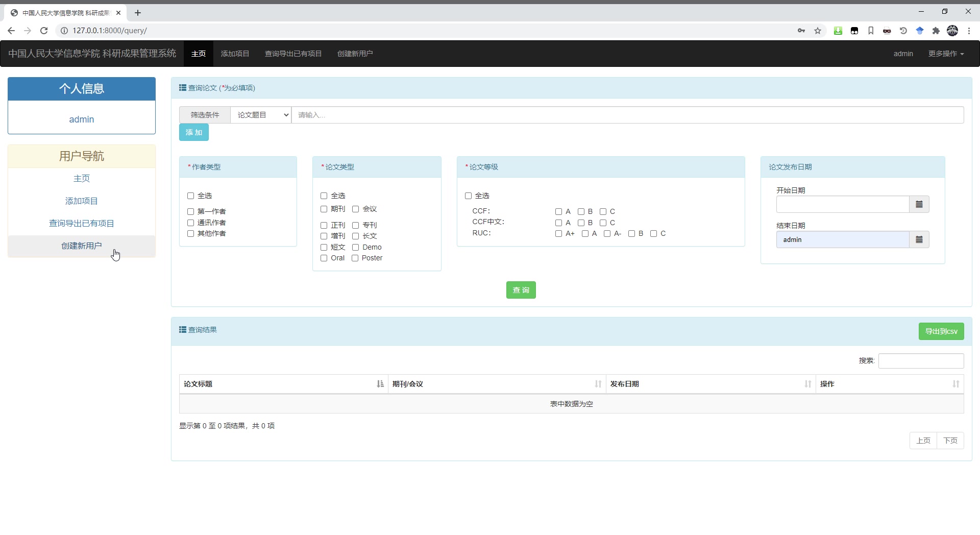This screenshot has width=980, height=535.
Task: Open 主页 in top navbar
Action: point(199,54)
